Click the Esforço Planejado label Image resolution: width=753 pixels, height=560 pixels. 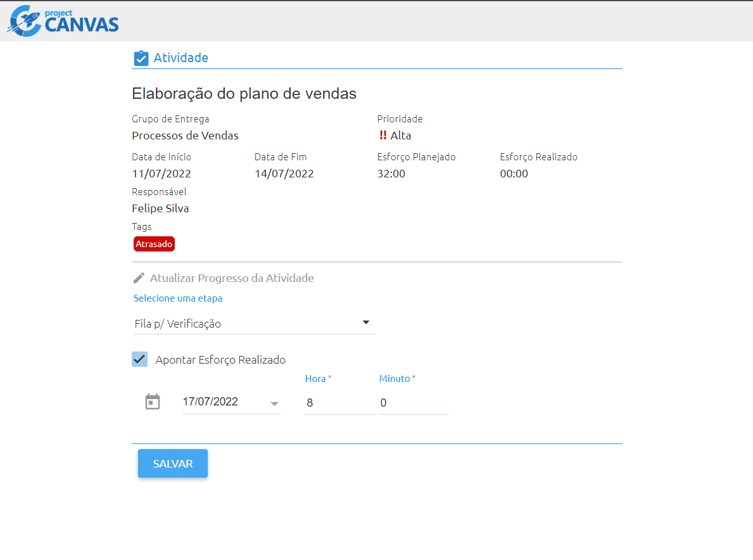click(x=416, y=157)
